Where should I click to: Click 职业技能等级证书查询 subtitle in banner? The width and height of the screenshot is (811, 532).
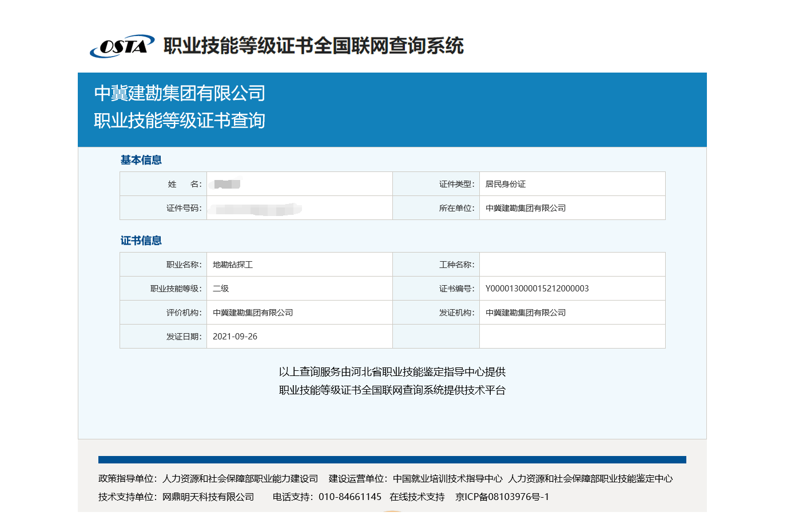[x=180, y=121]
